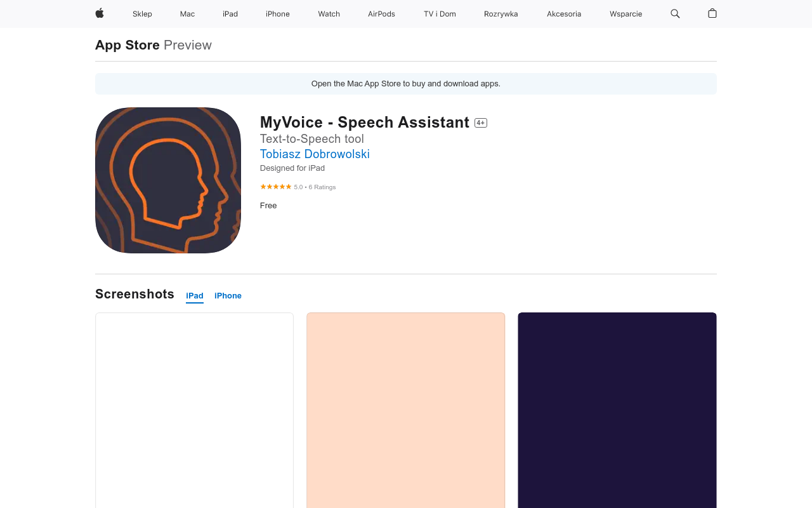Click the five-star rating icons
The height and width of the screenshot is (508, 812).
click(x=276, y=187)
